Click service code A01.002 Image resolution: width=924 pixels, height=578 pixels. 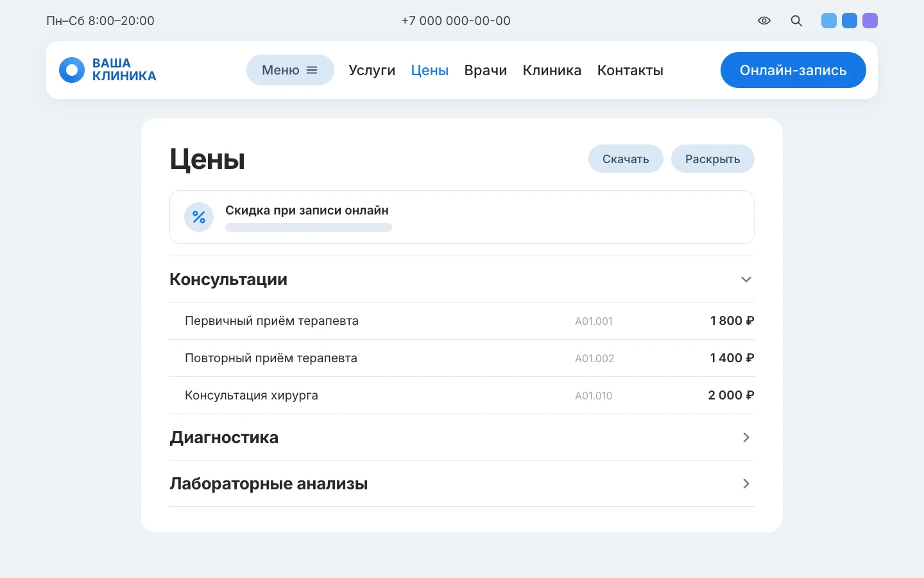594,358
